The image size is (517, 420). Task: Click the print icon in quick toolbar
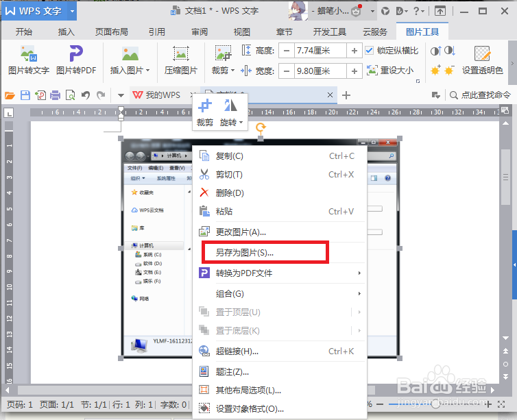pyautogui.click(x=56, y=95)
